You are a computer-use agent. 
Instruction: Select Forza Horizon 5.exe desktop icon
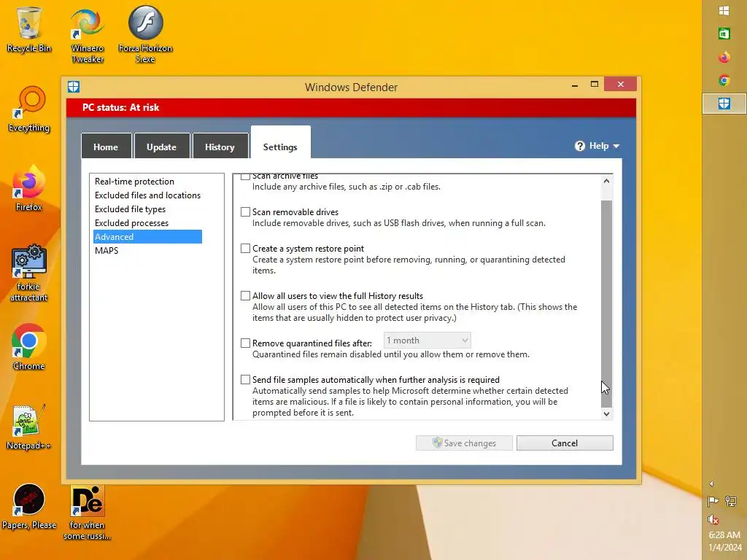[145, 35]
